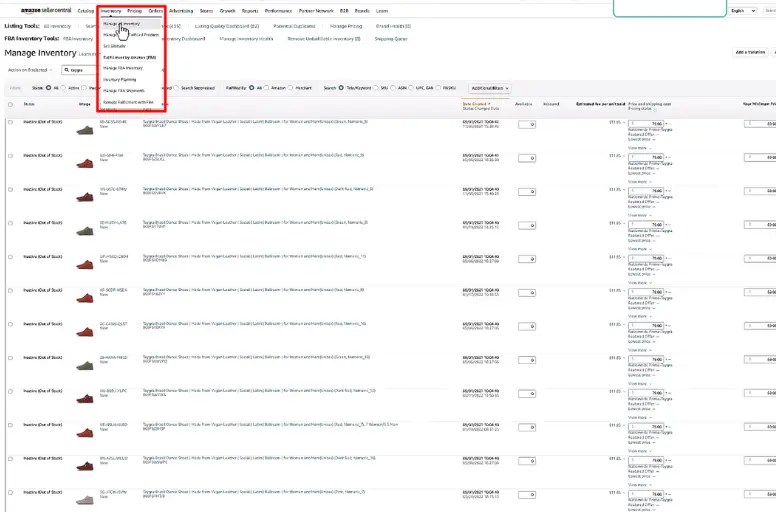Expand Action on 0 selected dropdown
This screenshot has height=512, width=776.
click(30, 70)
